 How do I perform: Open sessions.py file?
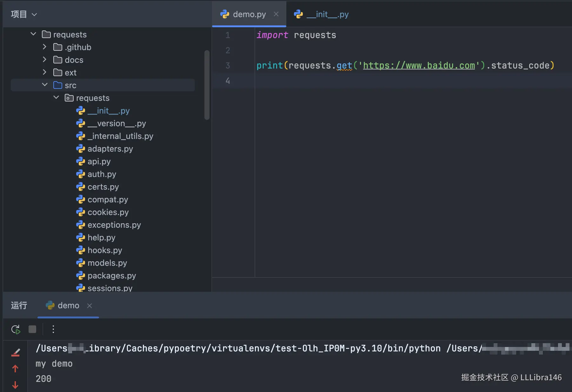pyautogui.click(x=110, y=288)
